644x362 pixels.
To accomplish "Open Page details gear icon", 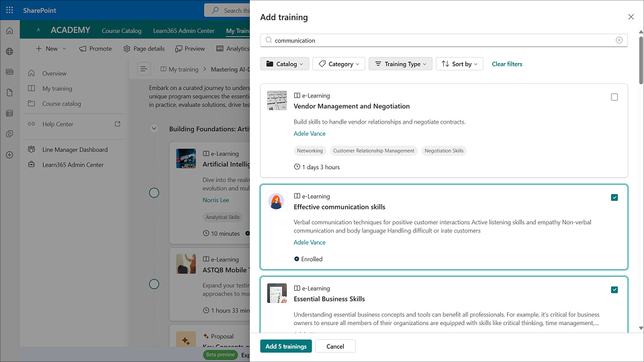I will click(x=127, y=48).
